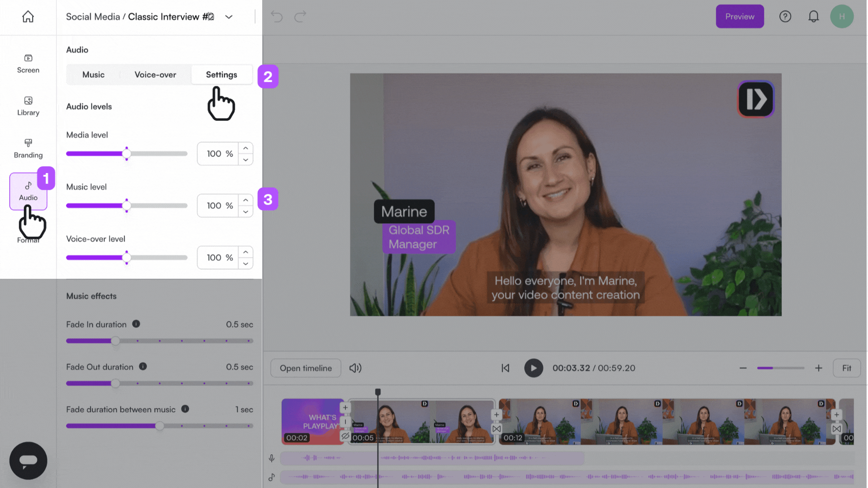Screen dimensions: 868x488
Task: Open the Format panel
Action: (x=28, y=233)
